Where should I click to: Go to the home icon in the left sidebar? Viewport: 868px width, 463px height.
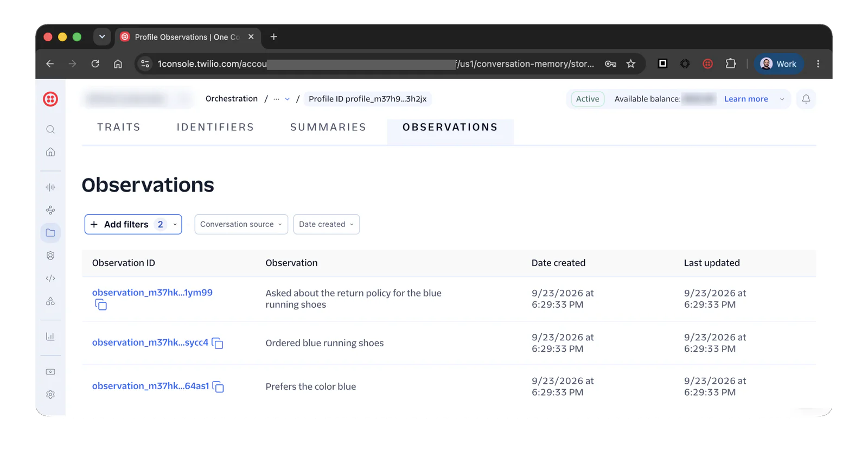pos(50,152)
